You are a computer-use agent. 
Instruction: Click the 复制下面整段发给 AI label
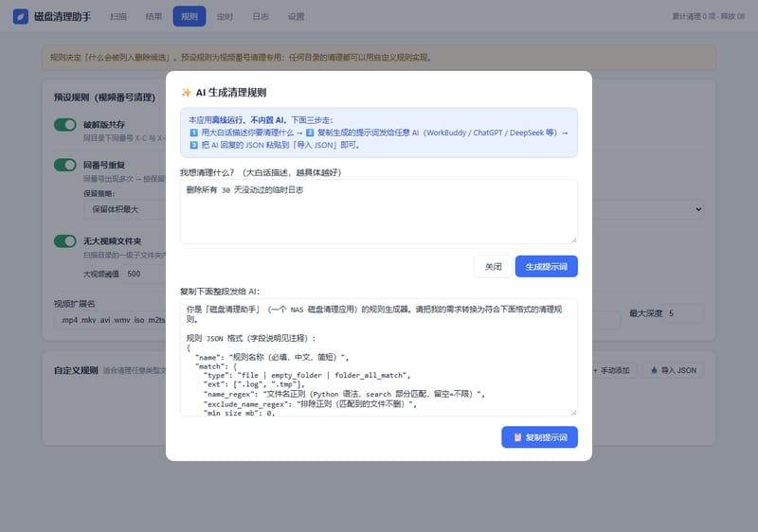click(x=220, y=292)
